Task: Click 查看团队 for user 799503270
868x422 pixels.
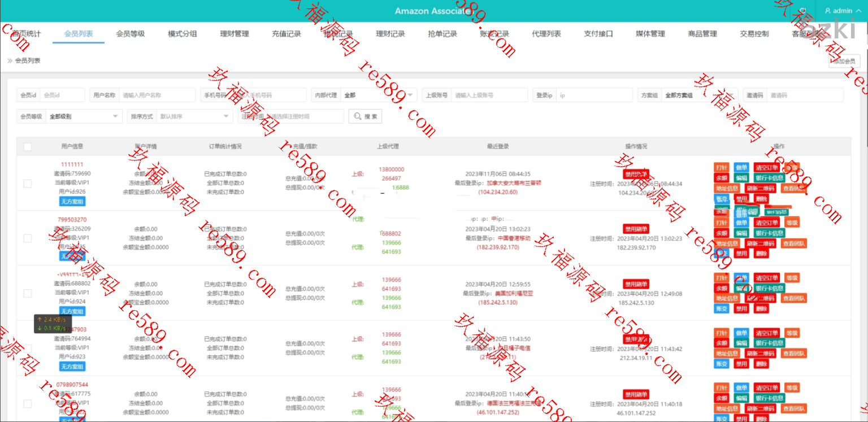Action: 794,243
